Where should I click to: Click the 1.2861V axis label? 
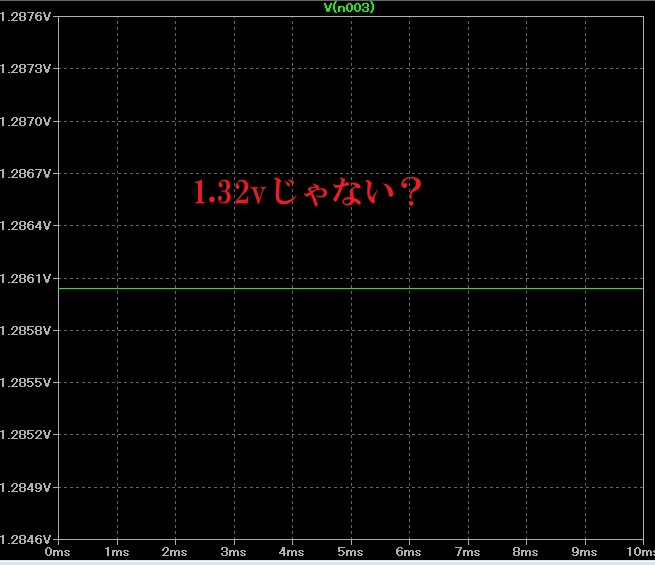click(x=25, y=278)
